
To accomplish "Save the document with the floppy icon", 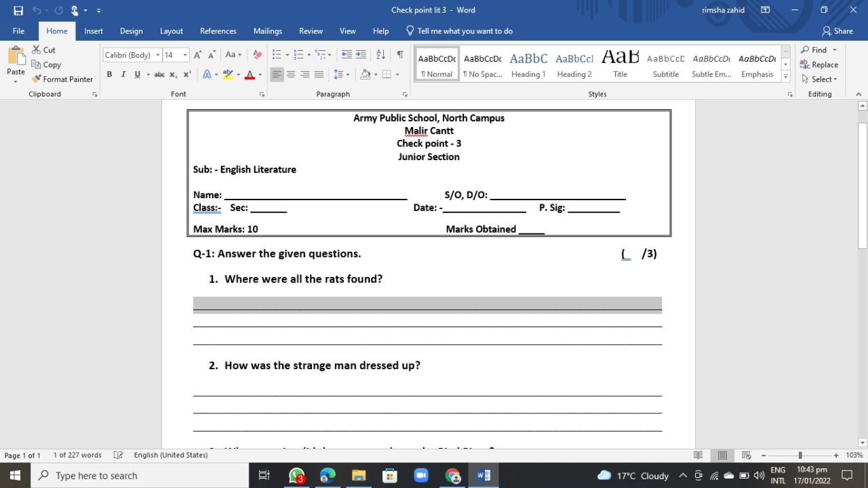I will (x=18, y=10).
